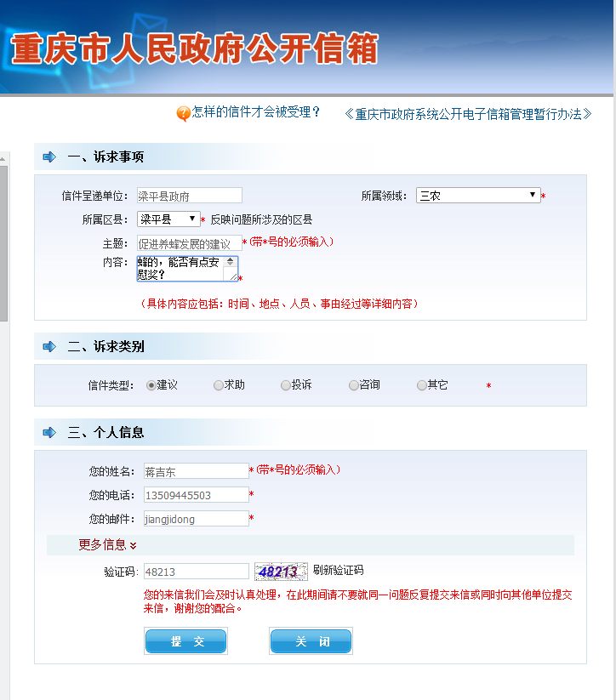The height and width of the screenshot is (700, 616).
Task: Click the orange question mark help icon
Action: (x=183, y=114)
